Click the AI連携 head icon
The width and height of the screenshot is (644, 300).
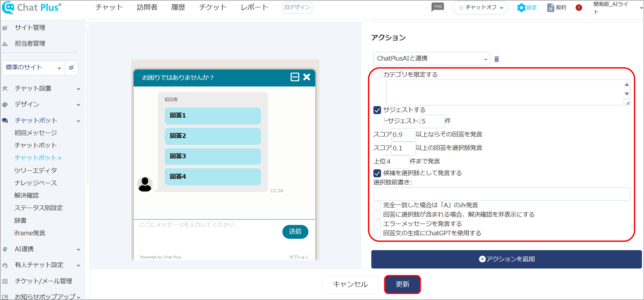[x=5, y=249]
